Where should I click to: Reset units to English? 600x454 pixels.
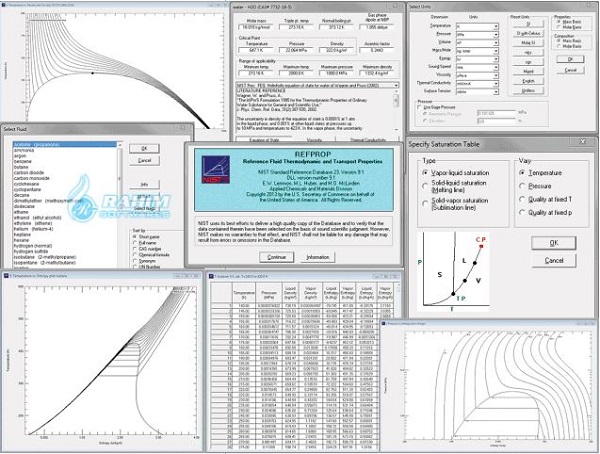(x=528, y=81)
